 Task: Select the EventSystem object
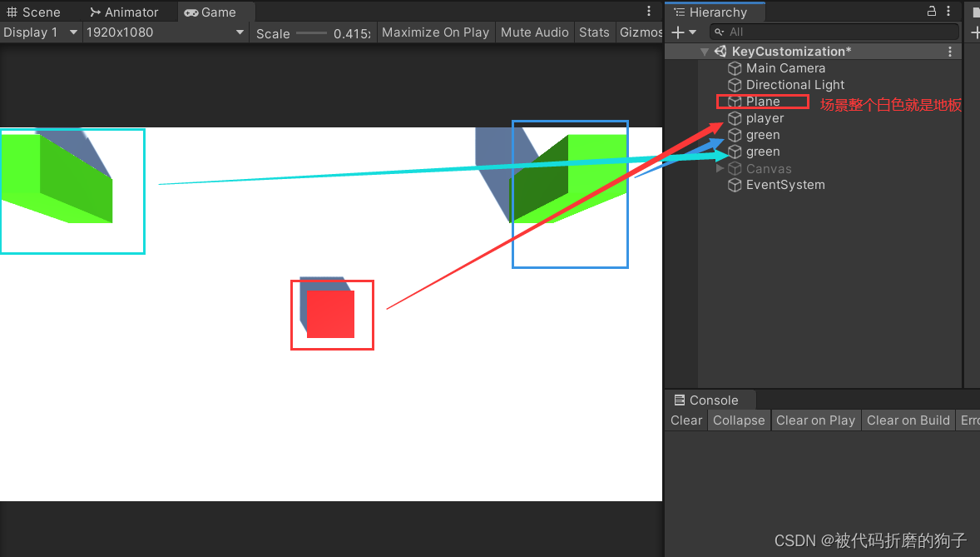[785, 185]
